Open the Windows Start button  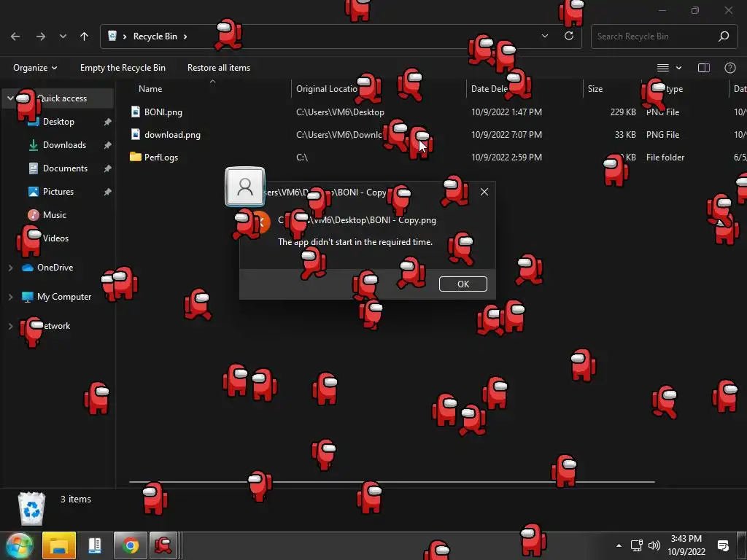(x=19, y=545)
